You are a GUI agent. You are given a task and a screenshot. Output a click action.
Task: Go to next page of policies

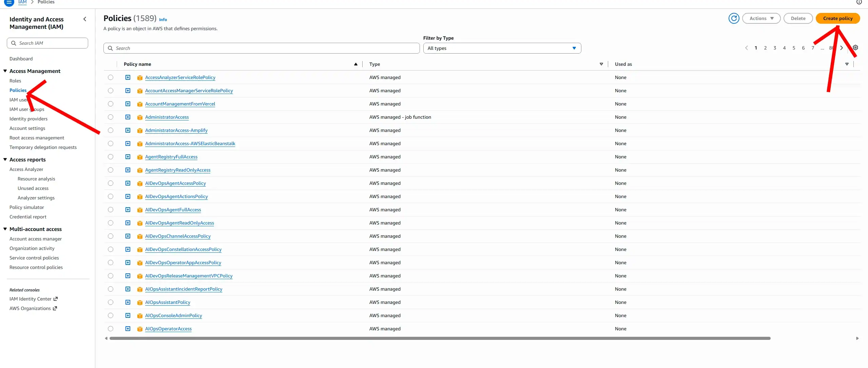[x=842, y=48]
